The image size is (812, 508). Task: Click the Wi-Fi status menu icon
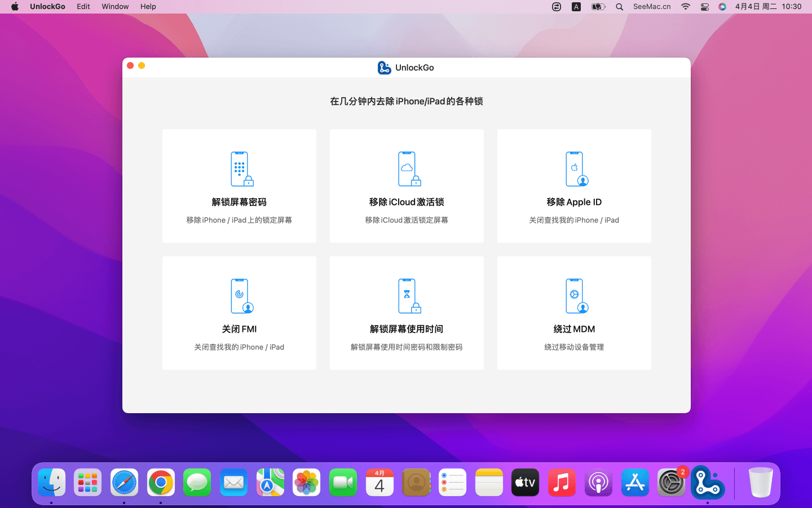pos(686,7)
